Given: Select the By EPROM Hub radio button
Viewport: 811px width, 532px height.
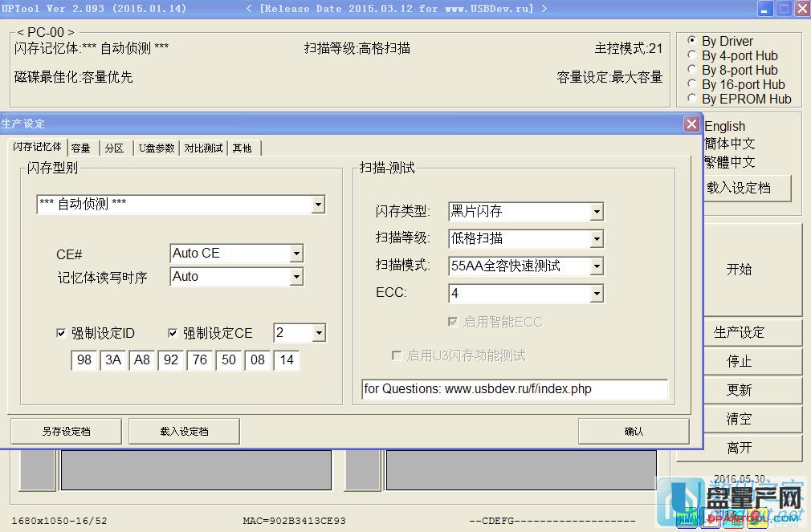Looking at the screenshot, I should tap(691, 99).
